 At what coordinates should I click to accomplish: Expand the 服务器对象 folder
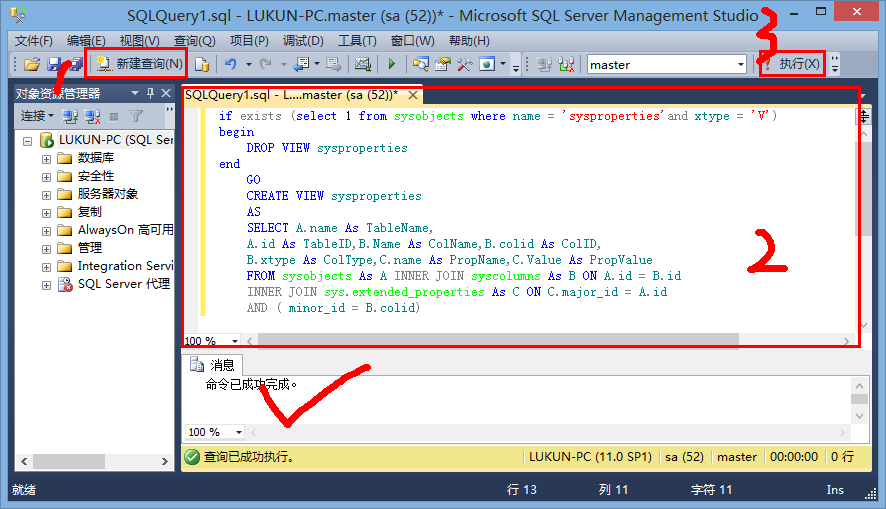pos(46,195)
